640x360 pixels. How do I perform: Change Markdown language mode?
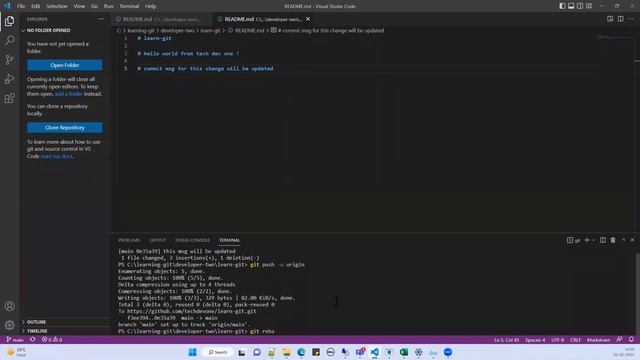[598, 340]
